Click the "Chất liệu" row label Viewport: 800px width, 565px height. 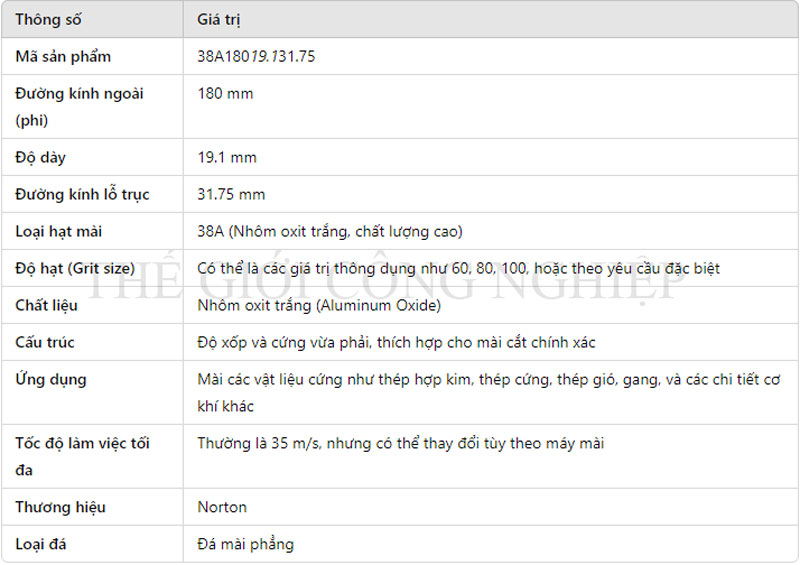tap(46, 306)
